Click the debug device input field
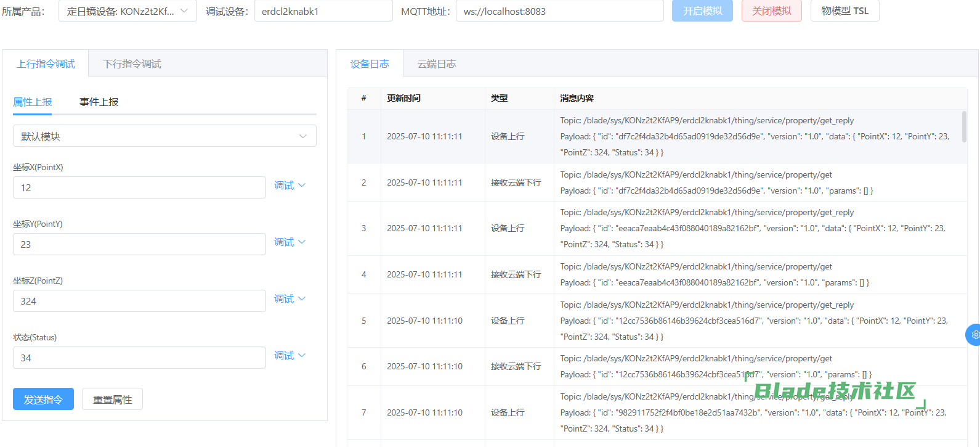This screenshot has width=980, height=447. [x=323, y=11]
